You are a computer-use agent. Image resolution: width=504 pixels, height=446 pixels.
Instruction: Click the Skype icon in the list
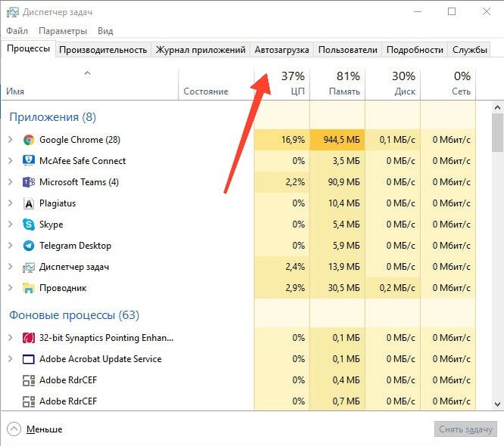click(x=29, y=225)
